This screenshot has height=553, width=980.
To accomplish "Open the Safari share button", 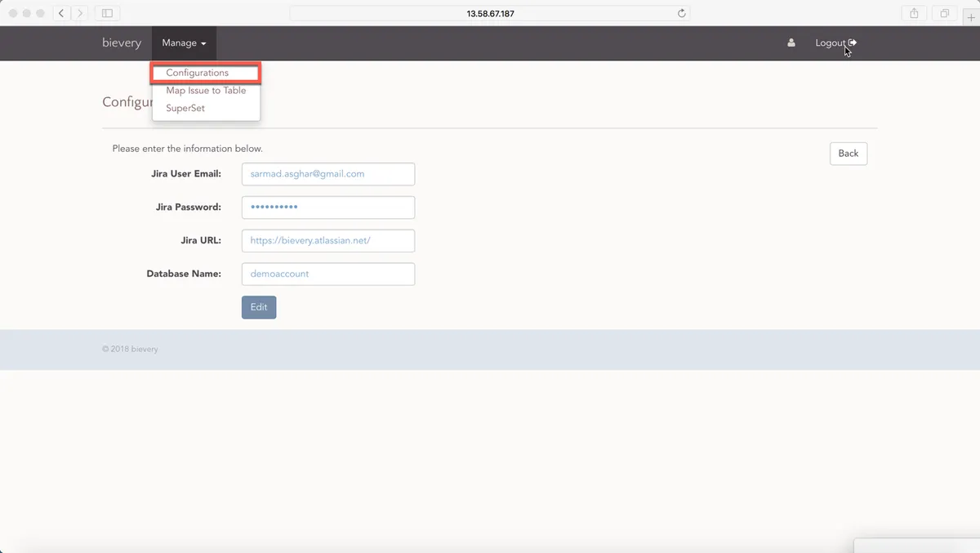I will click(915, 13).
